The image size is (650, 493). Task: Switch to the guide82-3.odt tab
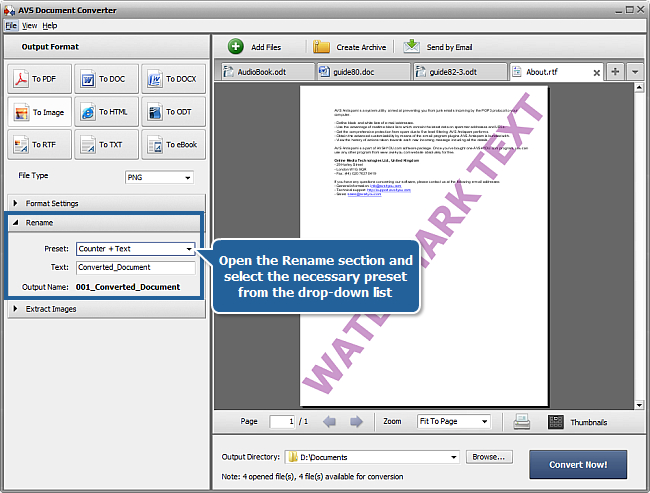(x=460, y=72)
